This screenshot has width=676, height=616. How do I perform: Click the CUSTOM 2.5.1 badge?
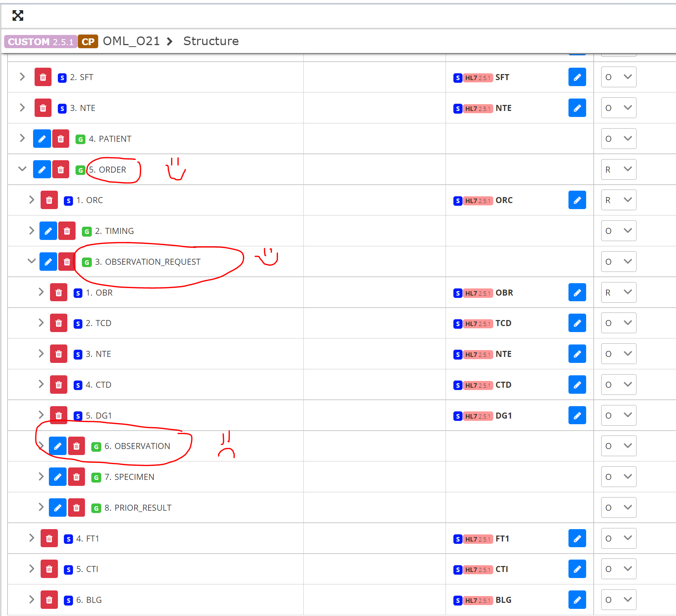click(x=40, y=41)
